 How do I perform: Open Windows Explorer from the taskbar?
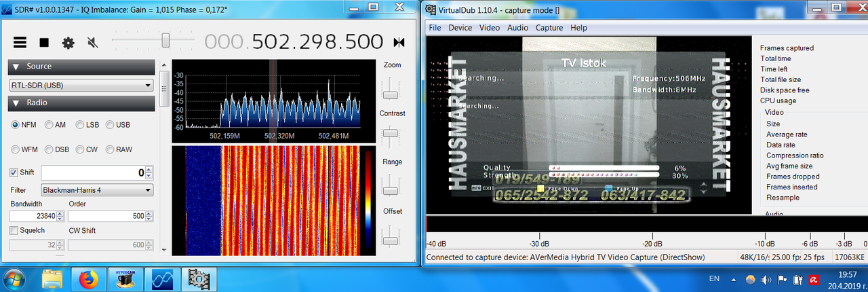52,279
